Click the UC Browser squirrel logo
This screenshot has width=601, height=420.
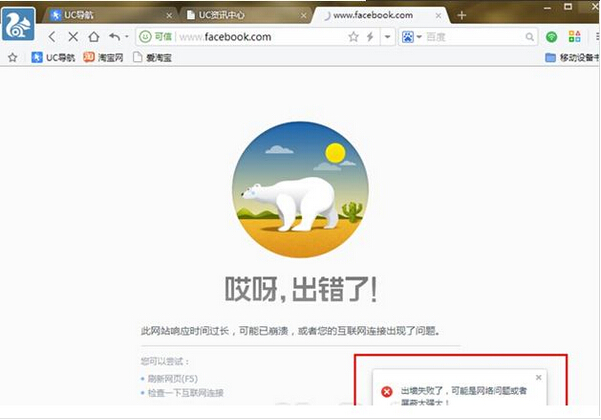[x=20, y=22]
